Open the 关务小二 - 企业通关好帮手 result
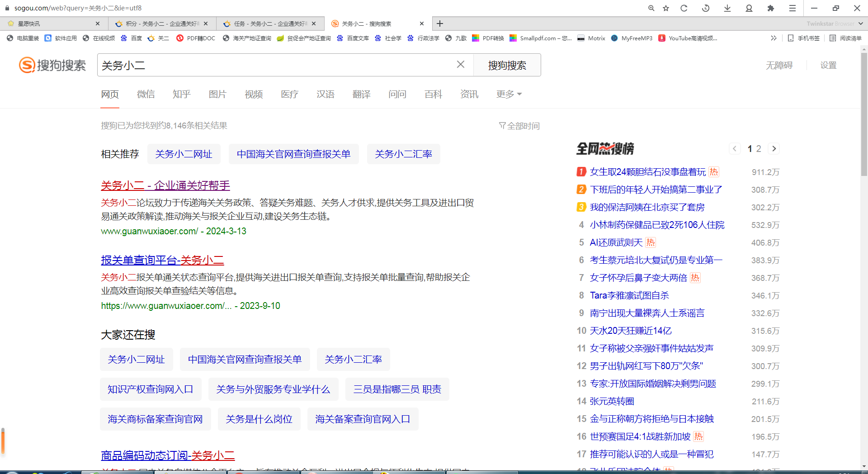Image resolution: width=868 pixels, height=474 pixels. 165,185
